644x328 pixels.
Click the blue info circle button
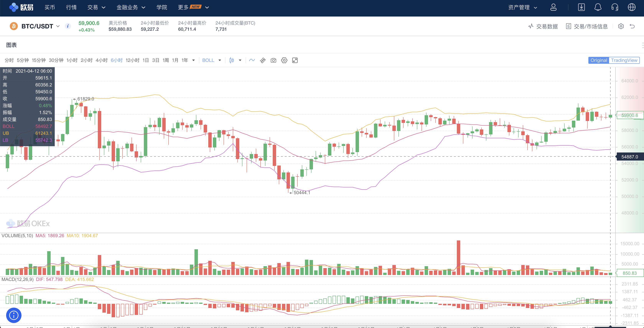coord(14,315)
